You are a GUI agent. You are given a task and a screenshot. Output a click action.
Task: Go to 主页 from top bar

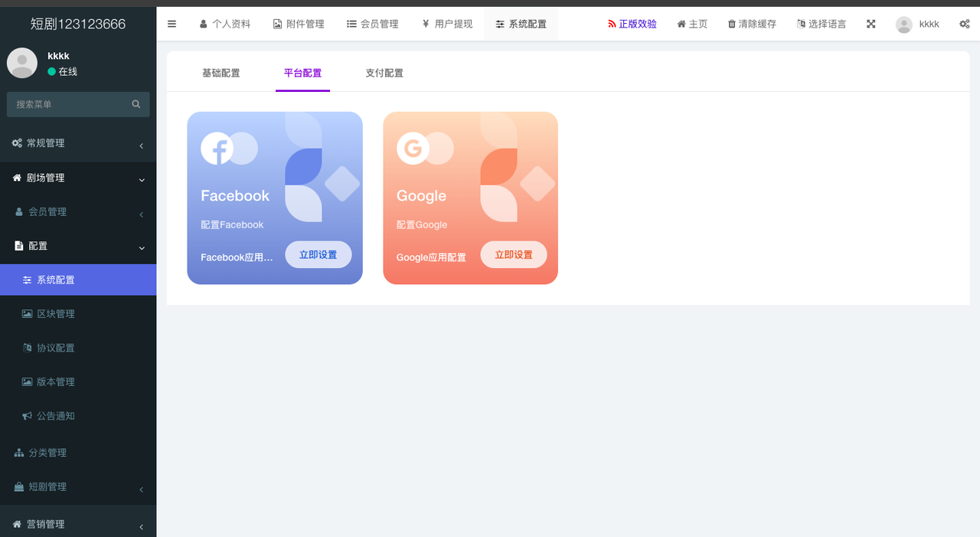[x=692, y=25]
